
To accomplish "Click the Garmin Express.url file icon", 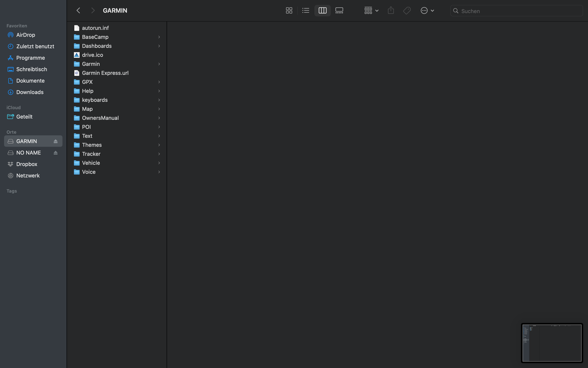I will click(77, 73).
